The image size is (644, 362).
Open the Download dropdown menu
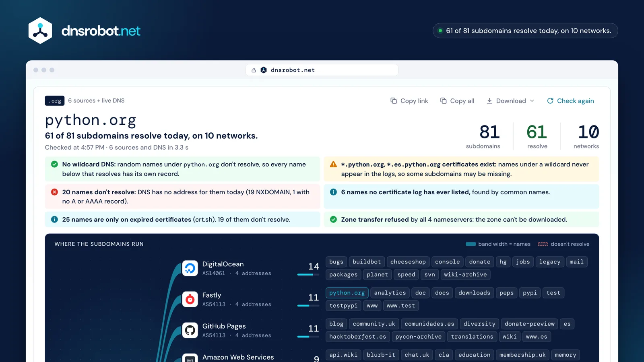510,101
